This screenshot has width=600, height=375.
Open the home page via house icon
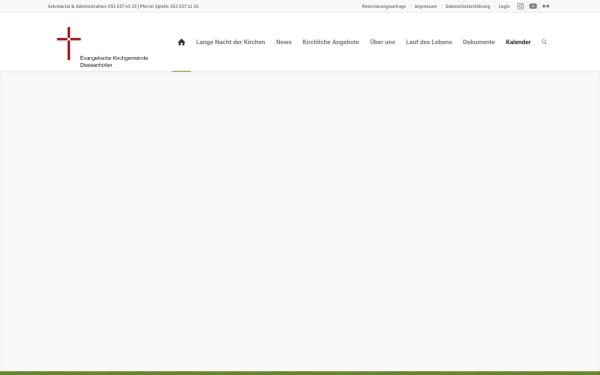coord(181,42)
